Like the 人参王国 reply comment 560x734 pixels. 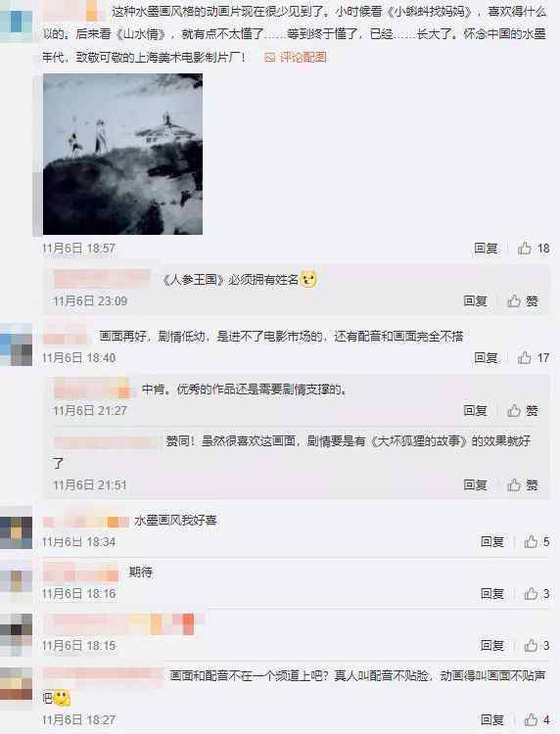[x=523, y=300]
